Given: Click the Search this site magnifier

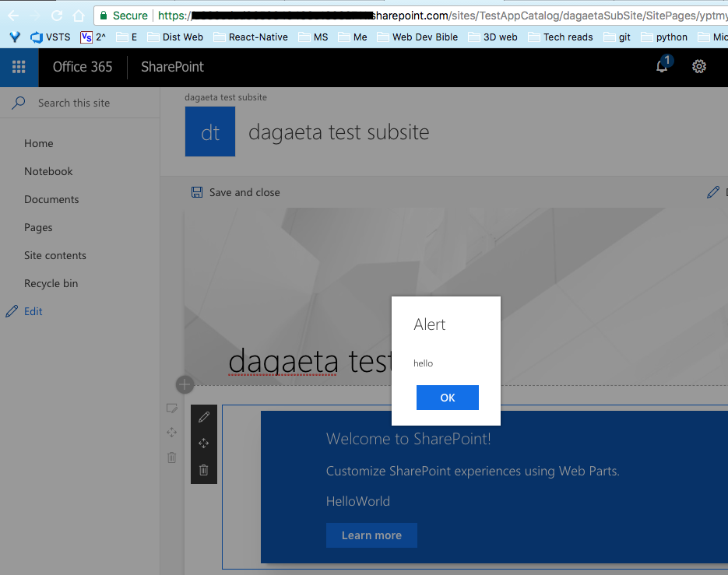Looking at the screenshot, I should pyautogui.click(x=18, y=103).
